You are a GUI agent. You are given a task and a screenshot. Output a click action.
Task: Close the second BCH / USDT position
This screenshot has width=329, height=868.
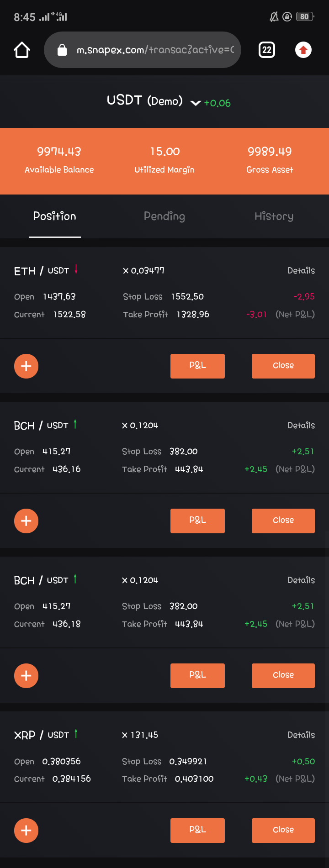coord(283,676)
